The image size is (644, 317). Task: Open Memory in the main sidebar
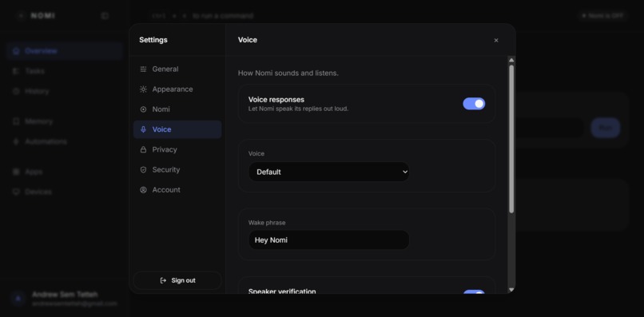65,121
